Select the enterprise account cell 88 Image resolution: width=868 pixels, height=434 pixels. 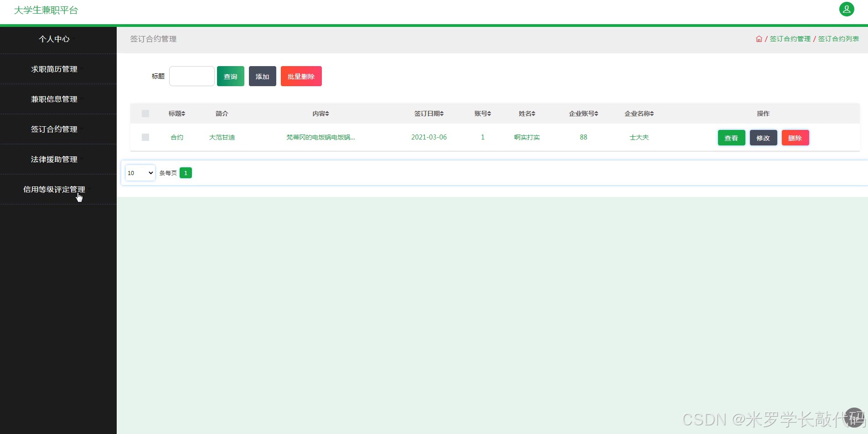(584, 137)
